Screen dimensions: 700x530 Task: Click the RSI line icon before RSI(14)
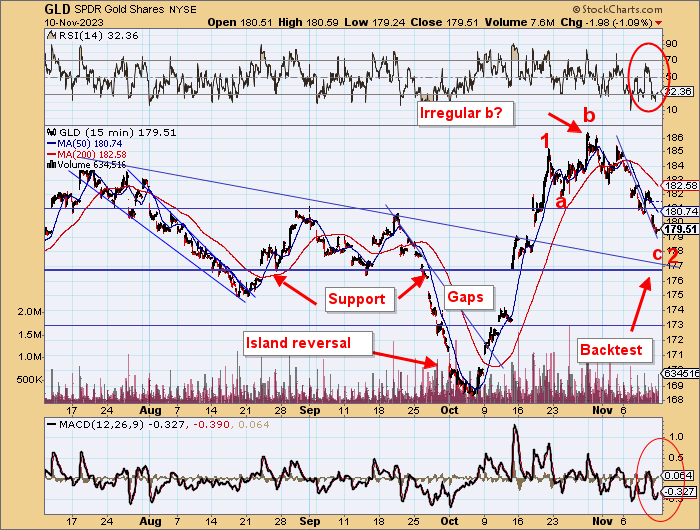click(51, 35)
